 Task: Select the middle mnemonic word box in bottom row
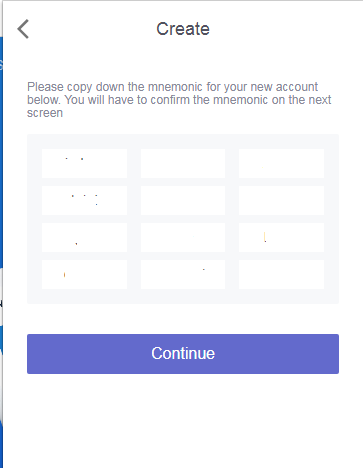pos(183,274)
